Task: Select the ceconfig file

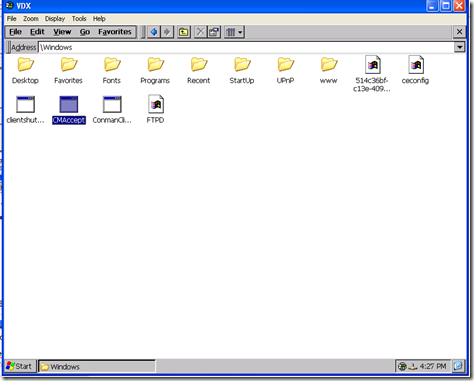Action: click(415, 70)
